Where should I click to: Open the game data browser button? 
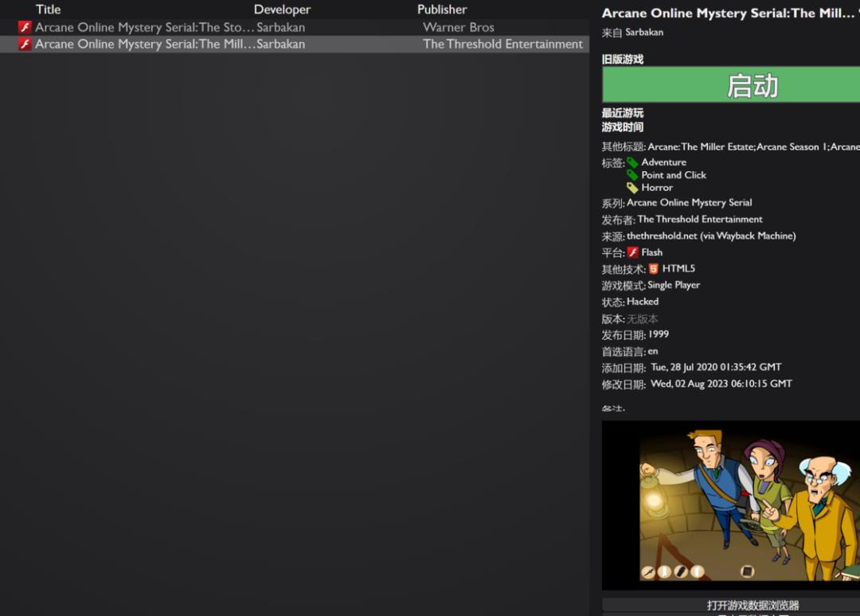(x=731, y=605)
